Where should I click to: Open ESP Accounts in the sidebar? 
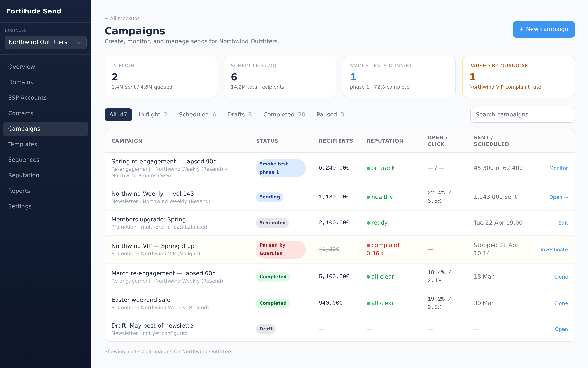coord(46,98)
